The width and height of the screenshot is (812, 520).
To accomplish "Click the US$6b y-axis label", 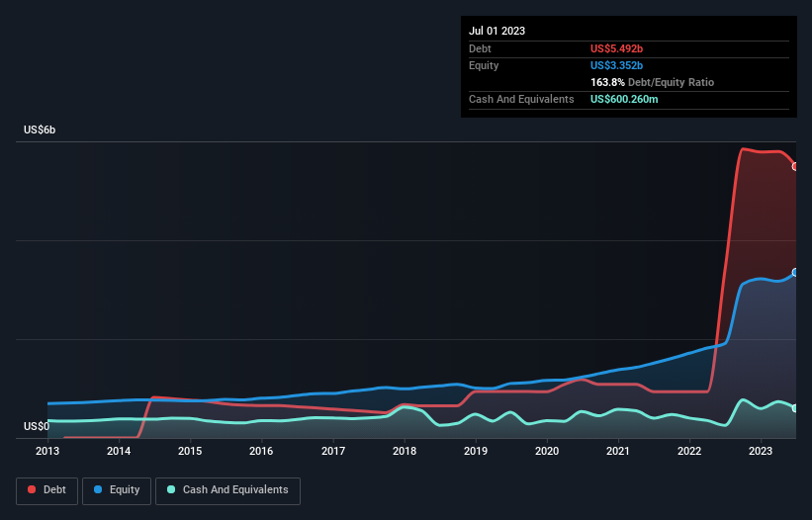I will (40, 130).
